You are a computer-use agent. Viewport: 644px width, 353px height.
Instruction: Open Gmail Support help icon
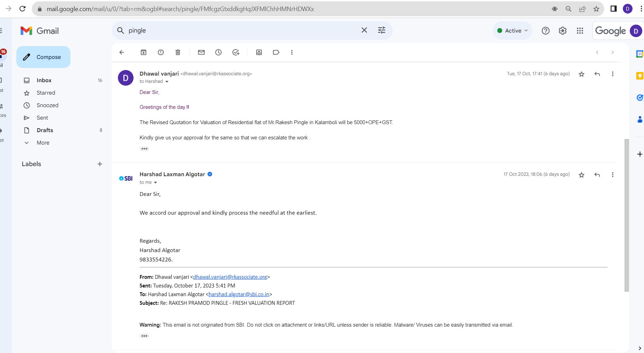pyautogui.click(x=546, y=31)
